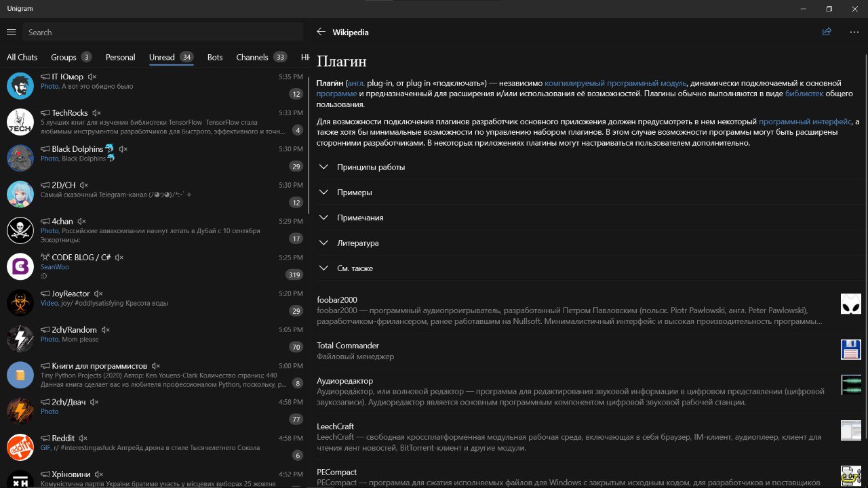Switch to the Groups tab

71,58
